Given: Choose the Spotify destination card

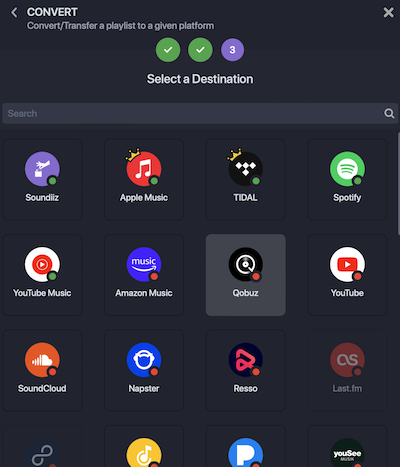Looking at the screenshot, I should coord(347,180).
